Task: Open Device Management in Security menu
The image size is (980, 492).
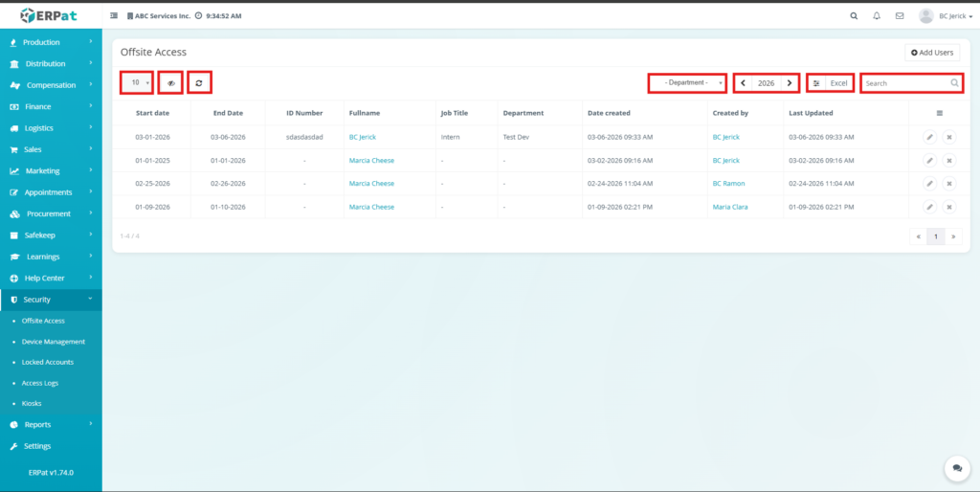Action: 54,342
